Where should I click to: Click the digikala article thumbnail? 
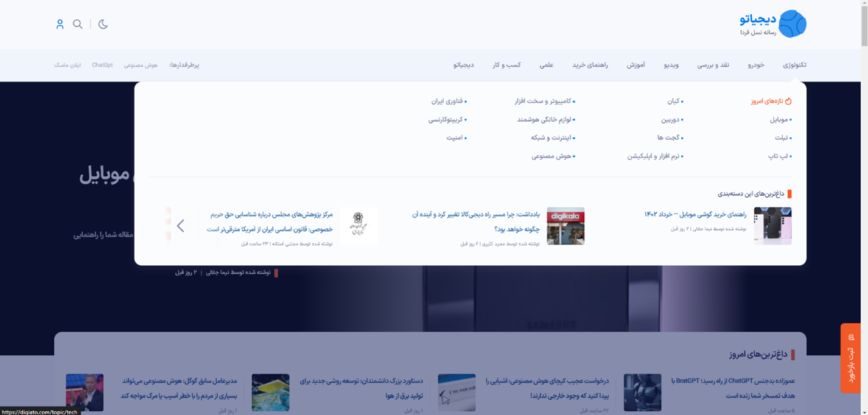pos(565,226)
